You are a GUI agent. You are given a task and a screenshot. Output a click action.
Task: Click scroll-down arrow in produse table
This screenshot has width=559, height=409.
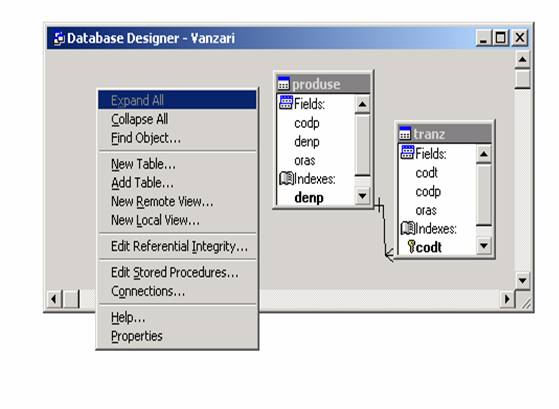(363, 196)
